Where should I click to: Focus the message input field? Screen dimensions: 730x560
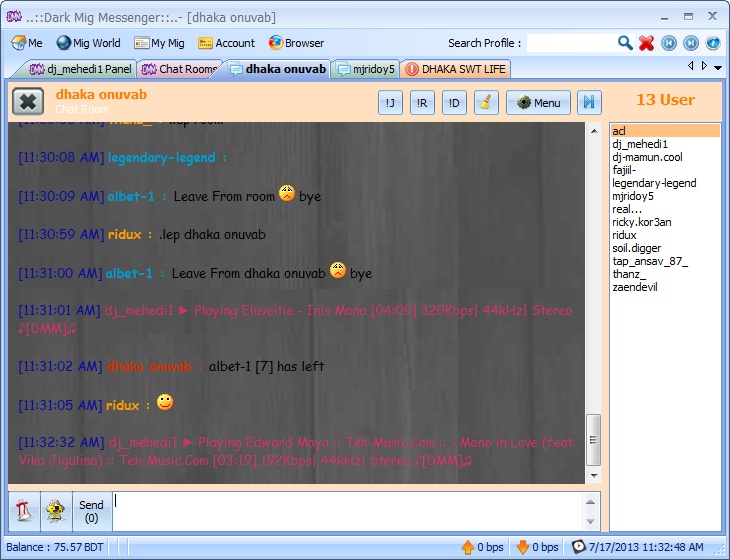[347, 511]
